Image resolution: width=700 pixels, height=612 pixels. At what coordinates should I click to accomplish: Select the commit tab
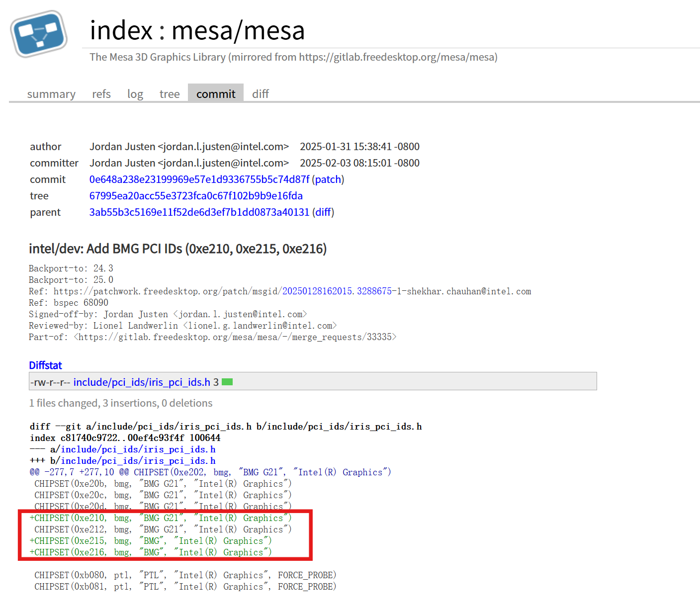[216, 93]
